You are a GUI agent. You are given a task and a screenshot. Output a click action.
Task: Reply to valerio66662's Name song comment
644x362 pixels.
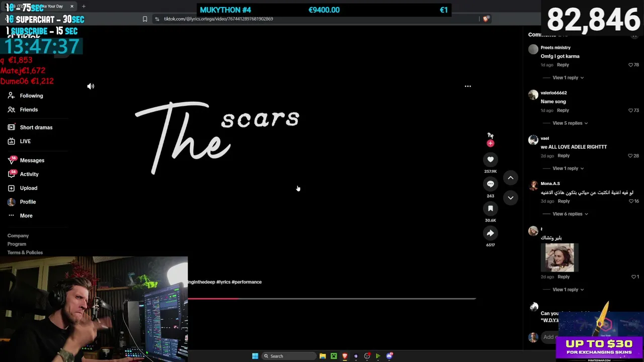[x=562, y=110]
